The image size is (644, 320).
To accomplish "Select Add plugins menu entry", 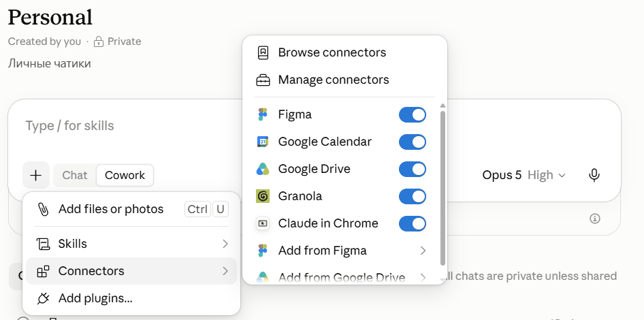I will [131, 298].
